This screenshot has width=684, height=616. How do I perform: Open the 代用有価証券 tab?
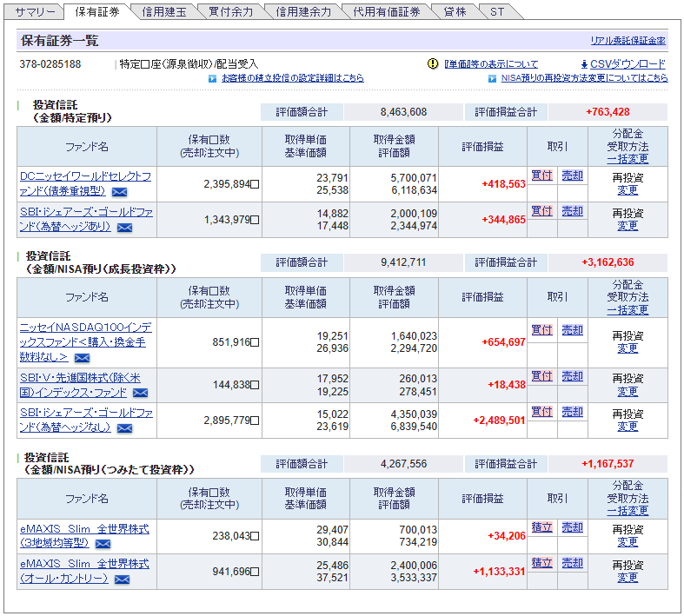pyautogui.click(x=387, y=12)
